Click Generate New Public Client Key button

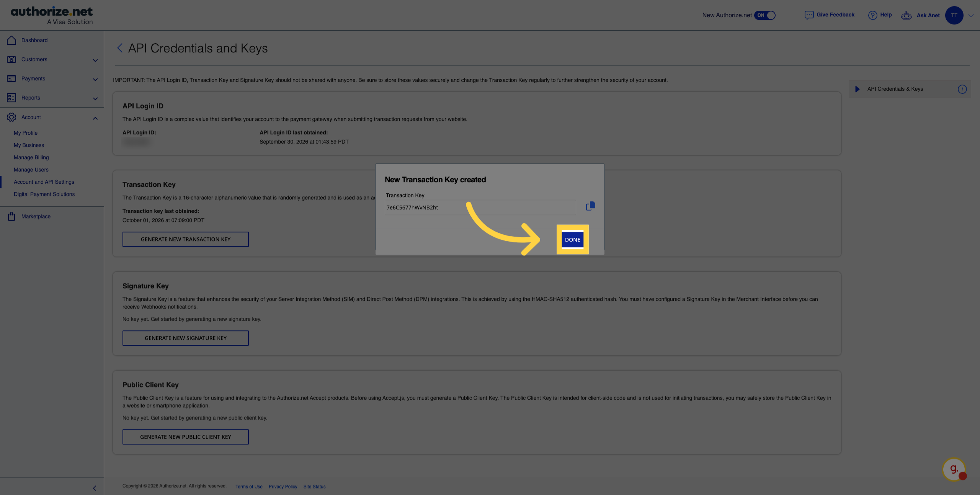186,437
